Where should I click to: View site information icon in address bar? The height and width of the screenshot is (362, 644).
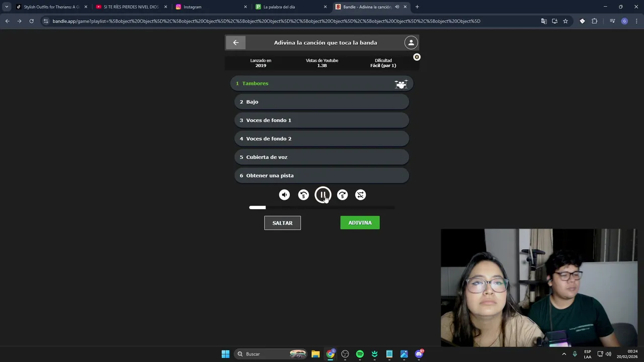(46, 21)
